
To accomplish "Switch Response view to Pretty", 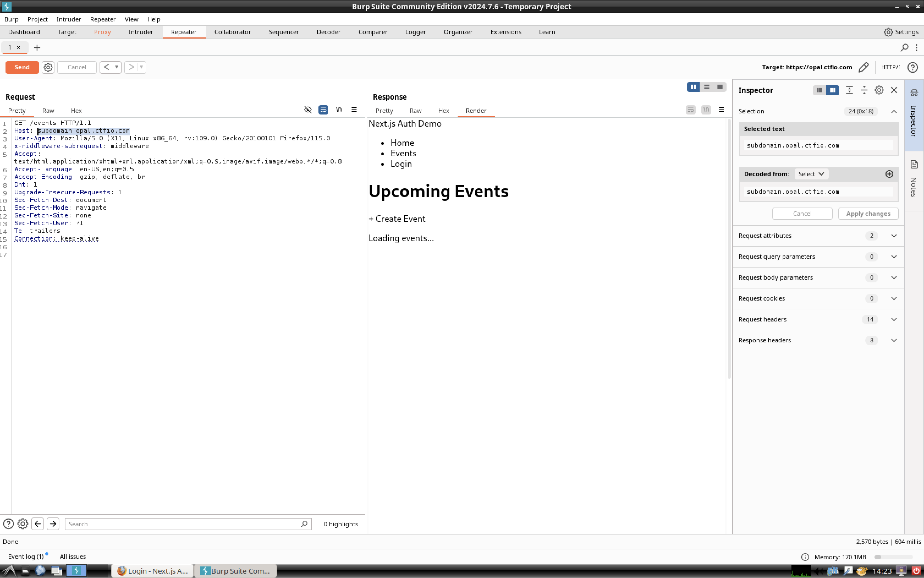I will [384, 110].
